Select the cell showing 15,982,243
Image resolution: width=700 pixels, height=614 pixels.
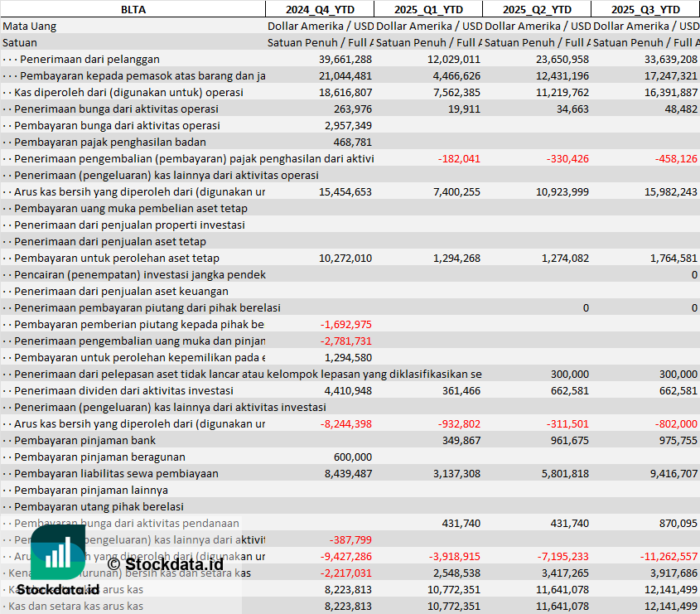[x=669, y=191]
